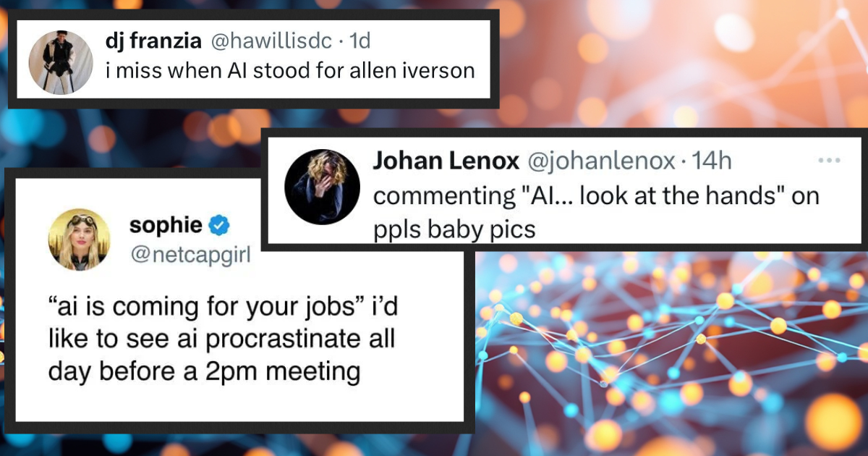Click the words "ppls baby pics"
Viewport: 868px width, 456px height.
tap(454, 229)
